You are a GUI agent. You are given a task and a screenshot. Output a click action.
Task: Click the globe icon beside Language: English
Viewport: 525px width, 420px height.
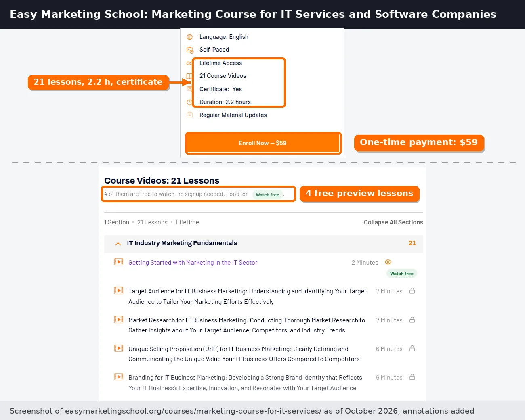190,37
